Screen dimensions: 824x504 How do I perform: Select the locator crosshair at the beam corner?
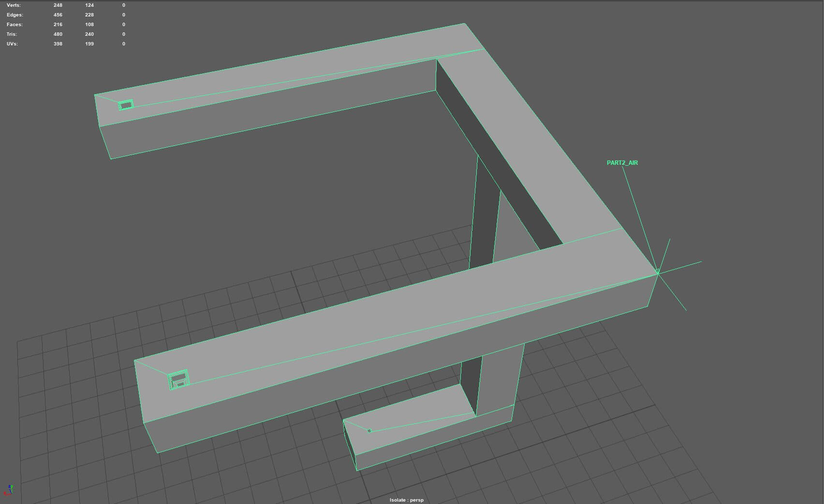[x=658, y=273]
